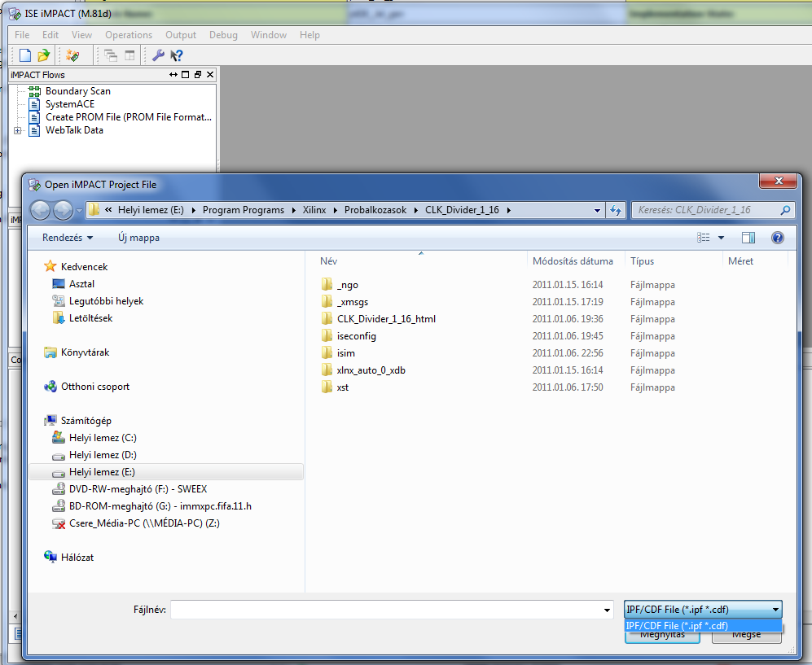Click Letöltések in navigation pane
Screen dimensions: 812x665
[x=90, y=317]
